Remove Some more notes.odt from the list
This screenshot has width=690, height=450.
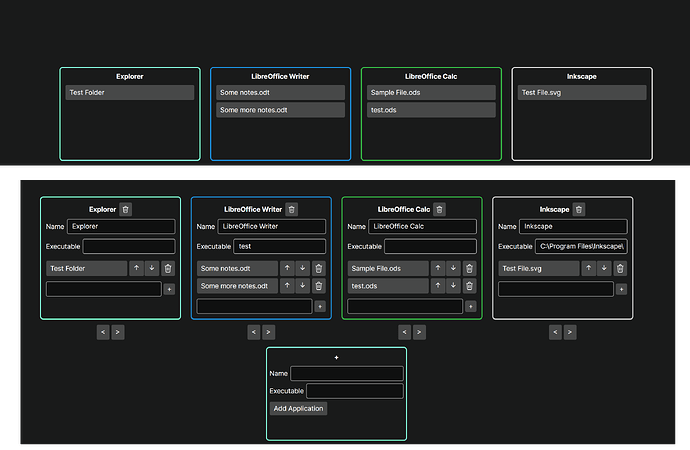(319, 285)
